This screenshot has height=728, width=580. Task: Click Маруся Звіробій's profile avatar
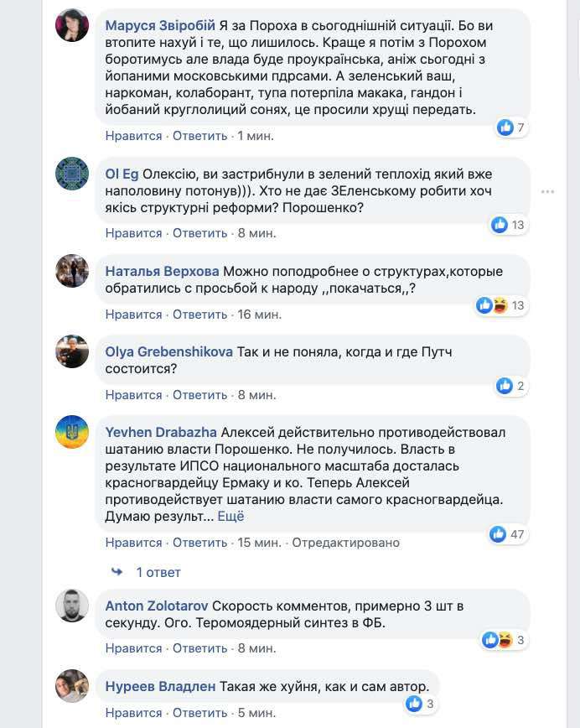coord(72,24)
